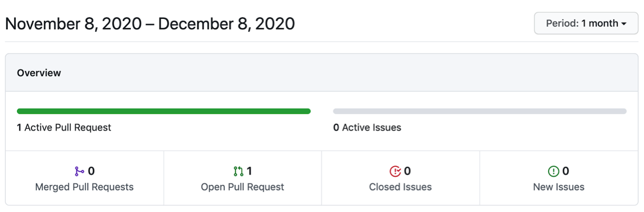Click the new issues count 0
The height and width of the screenshot is (212, 644).
[x=565, y=171]
